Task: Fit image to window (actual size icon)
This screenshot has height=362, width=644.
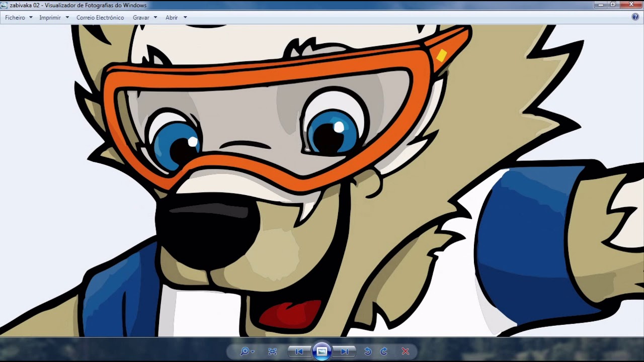Action: tap(272, 351)
